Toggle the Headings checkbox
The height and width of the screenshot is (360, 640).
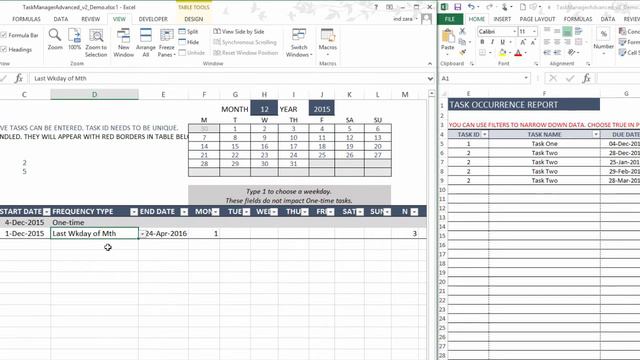4,49
